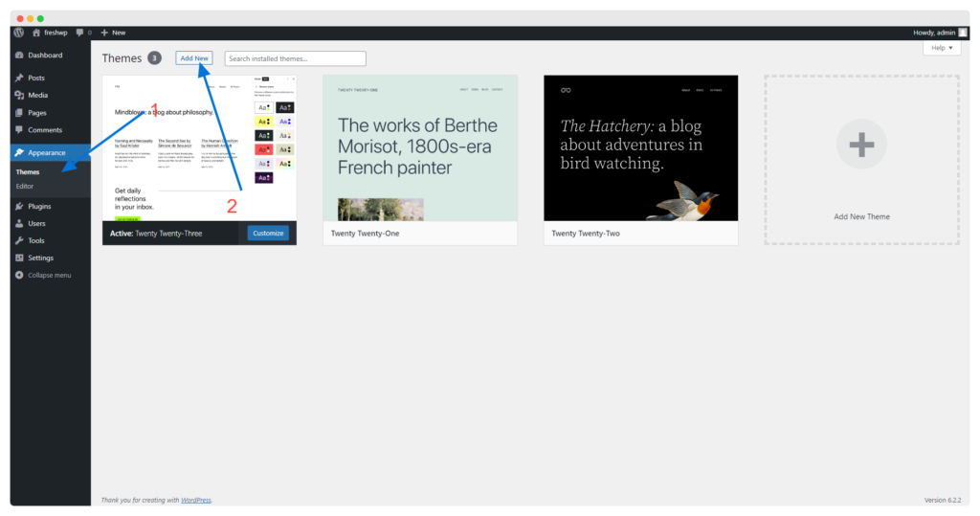980x516 pixels.
Task: Open the Plugins section label
Action: pyautogui.click(x=39, y=206)
